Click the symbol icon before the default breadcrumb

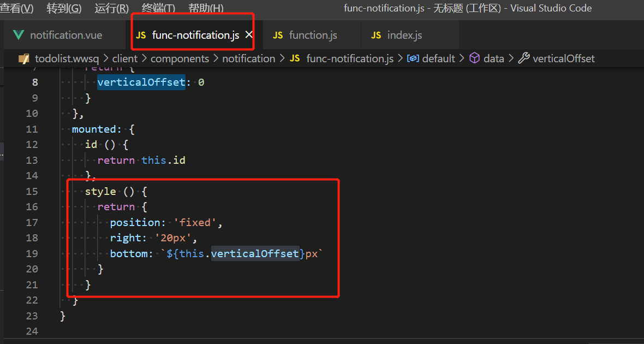[413, 58]
